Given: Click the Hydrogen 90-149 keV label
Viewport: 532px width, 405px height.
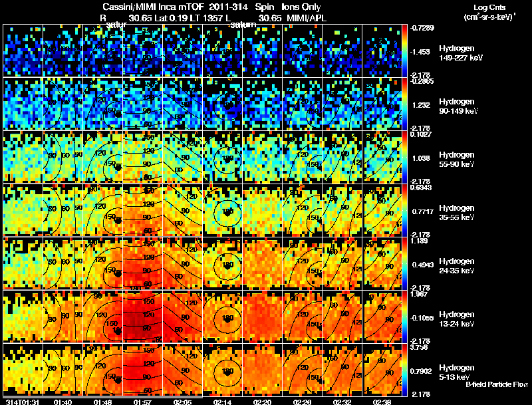Looking at the screenshot, I should 458,106.
